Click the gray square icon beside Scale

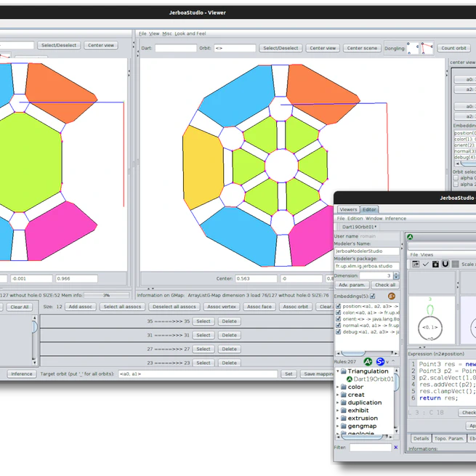(x=455, y=264)
